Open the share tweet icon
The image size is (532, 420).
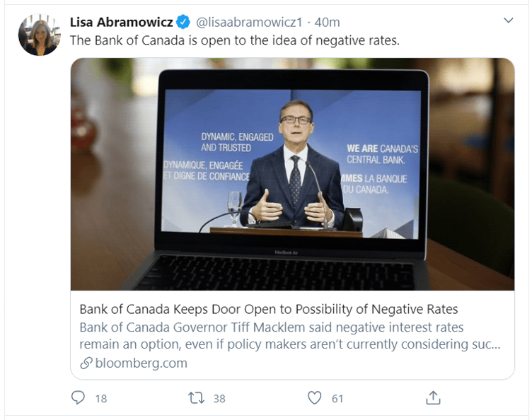point(434,398)
